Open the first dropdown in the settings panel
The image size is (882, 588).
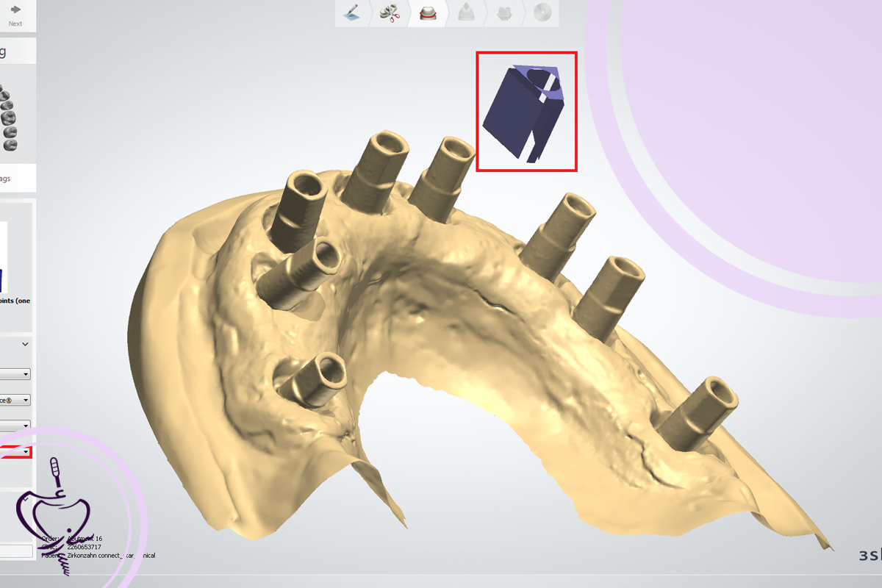[15, 374]
